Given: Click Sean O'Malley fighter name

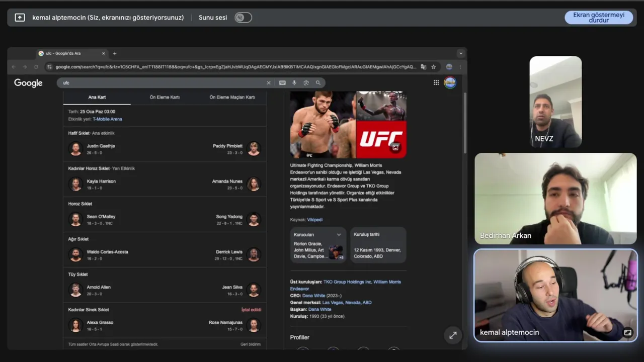Looking at the screenshot, I should [101, 217].
